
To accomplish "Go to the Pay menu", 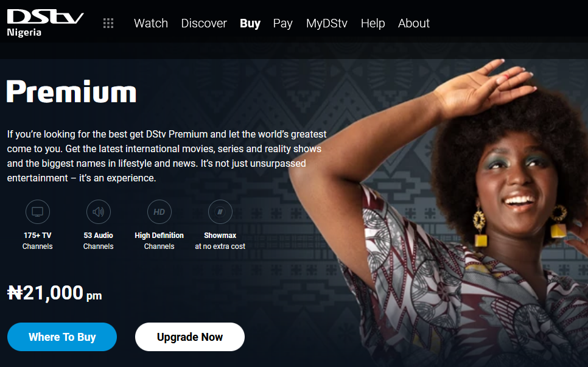I will (x=283, y=23).
